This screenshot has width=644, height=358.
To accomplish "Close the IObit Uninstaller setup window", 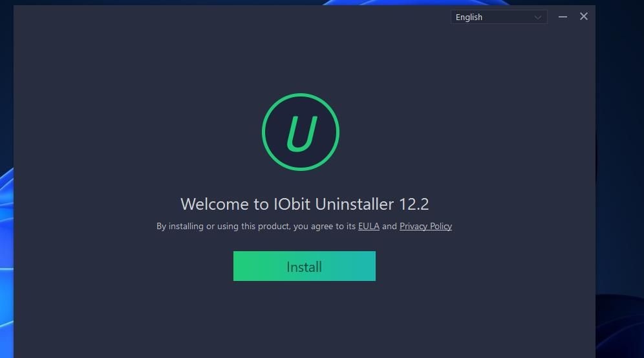I will pos(584,16).
